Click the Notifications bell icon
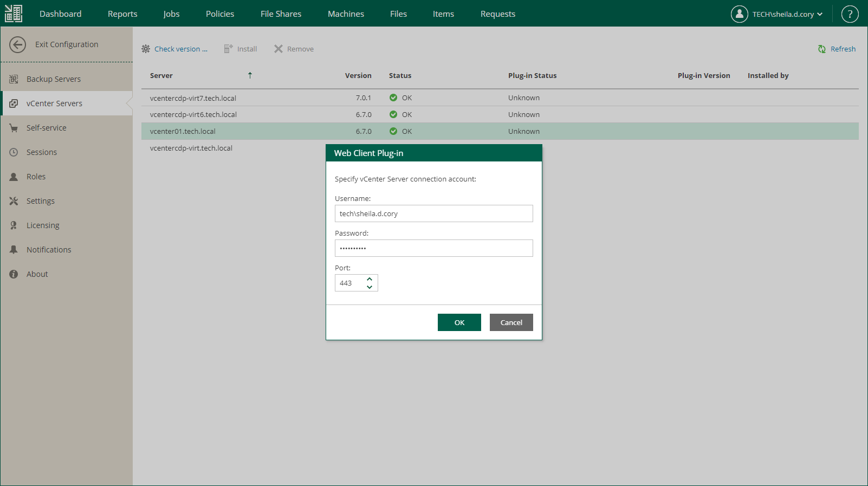868x486 pixels. (14, 250)
